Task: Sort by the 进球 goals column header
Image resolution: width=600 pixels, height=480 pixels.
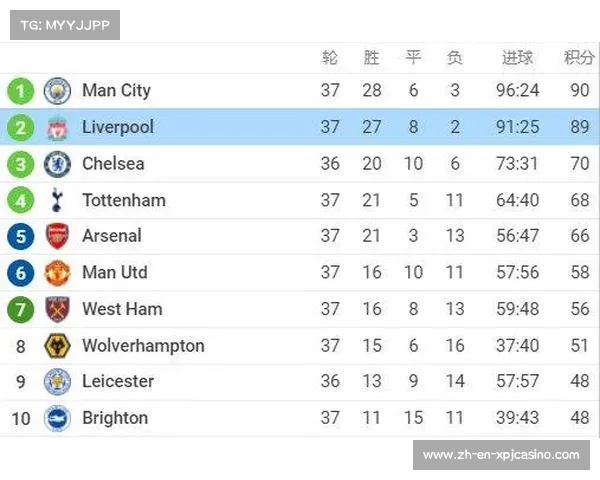Action: coord(517,58)
